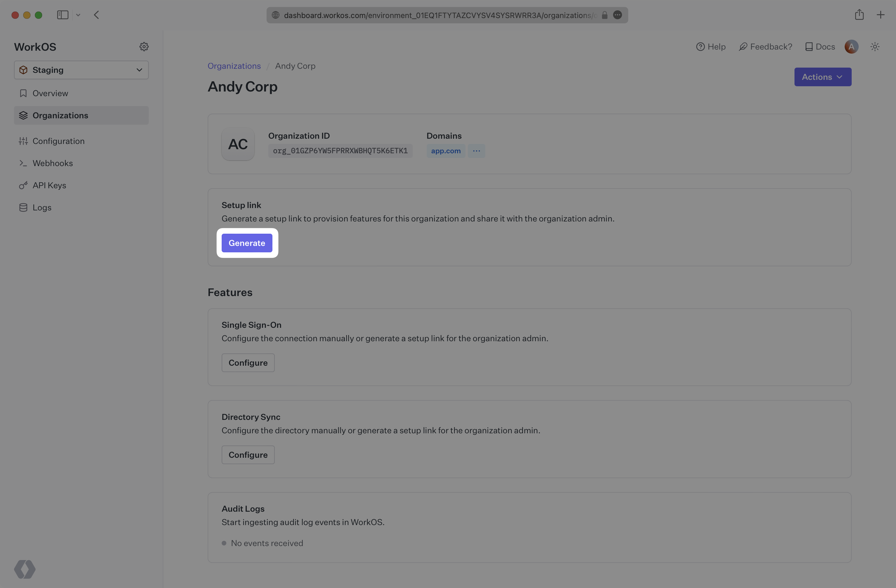
Task: Click the page options icon in address bar
Action: coord(617,15)
